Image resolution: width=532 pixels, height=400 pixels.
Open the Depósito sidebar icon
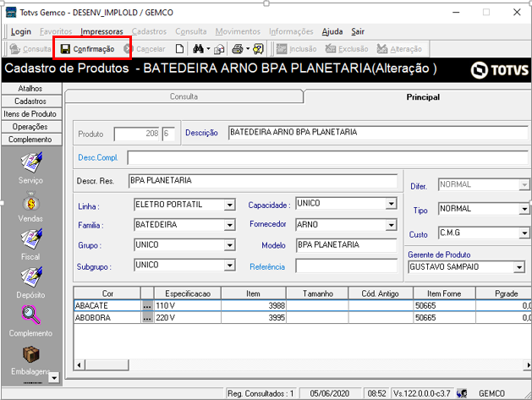pos(31,277)
